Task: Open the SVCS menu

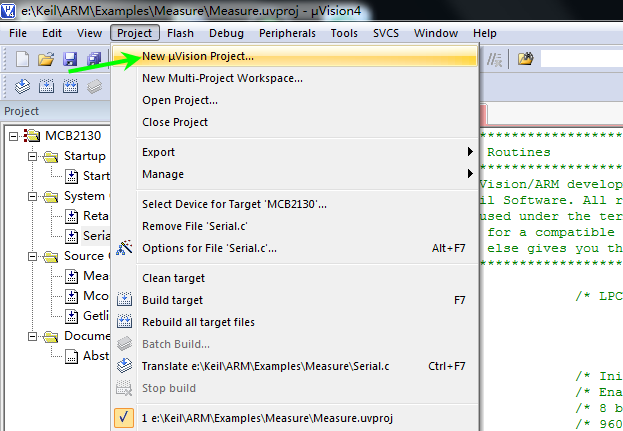Action: [x=386, y=33]
